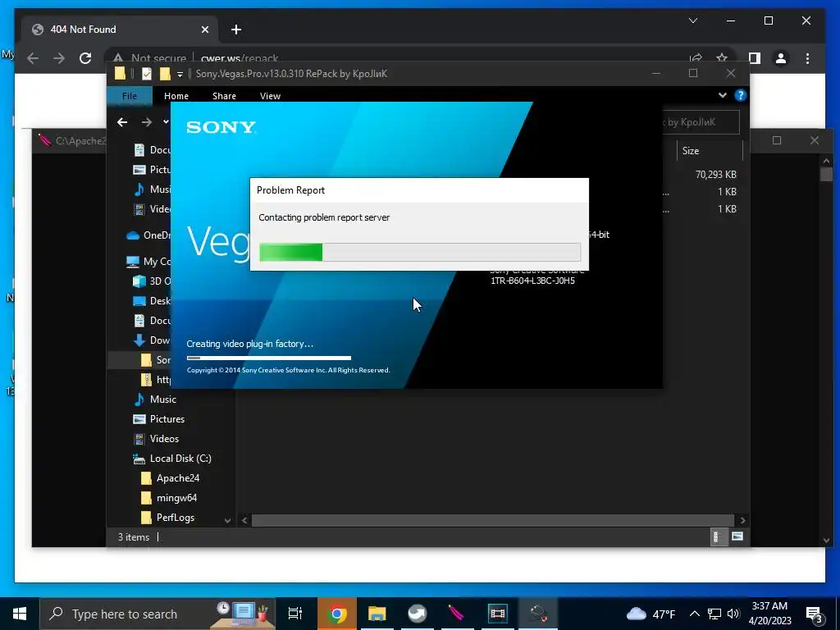
Task: Click the Problem Report dialog title
Action: click(x=290, y=190)
